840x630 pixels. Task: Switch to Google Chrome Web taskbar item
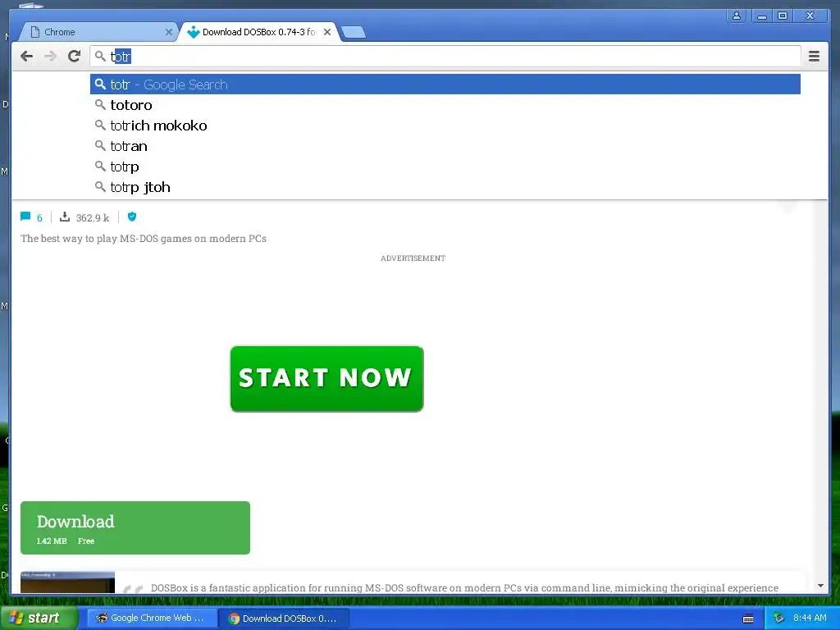pyautogui.click(x=152, y=619)
